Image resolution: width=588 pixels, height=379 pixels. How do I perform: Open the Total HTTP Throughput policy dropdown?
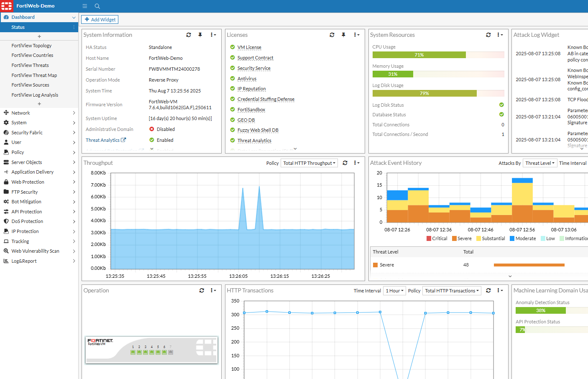click(x=309, y=163)
